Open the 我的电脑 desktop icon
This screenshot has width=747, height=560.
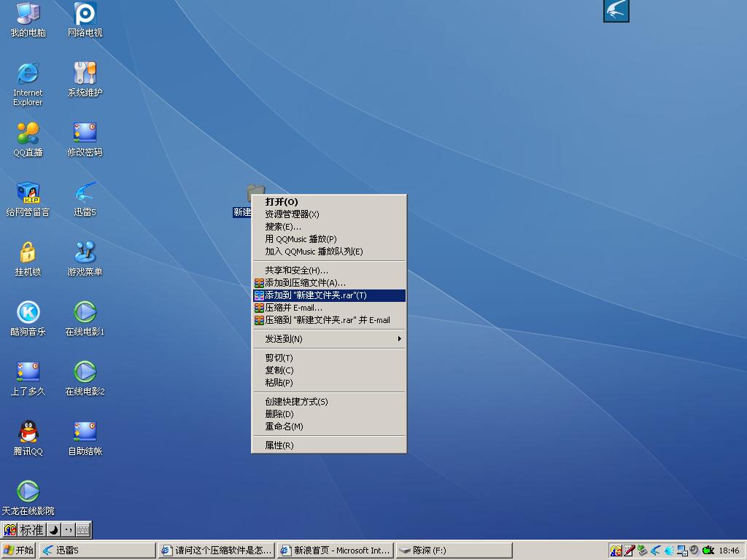[28, 14]
